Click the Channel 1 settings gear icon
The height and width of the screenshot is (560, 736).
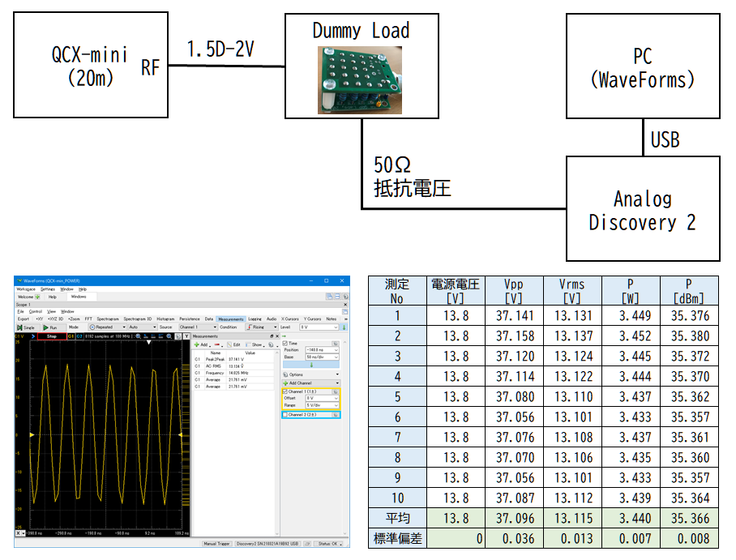[335, 391]
